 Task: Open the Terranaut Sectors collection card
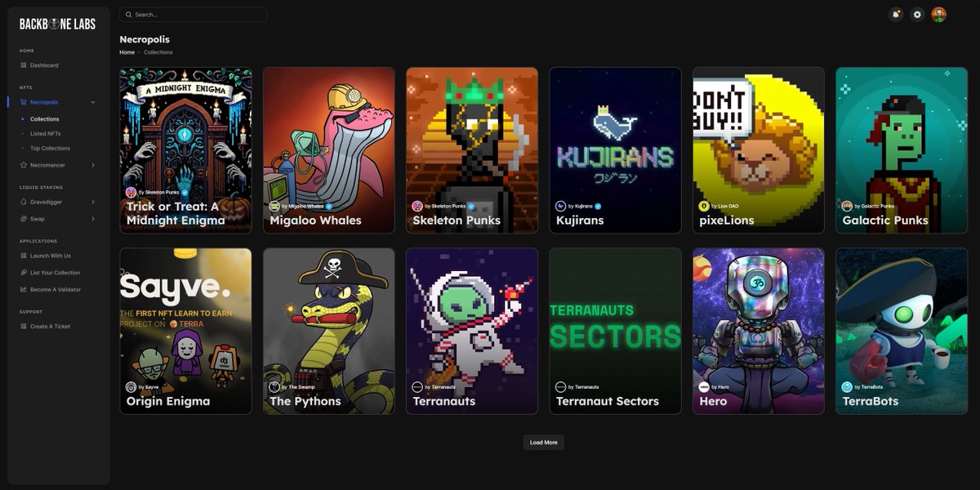point(616,331)
